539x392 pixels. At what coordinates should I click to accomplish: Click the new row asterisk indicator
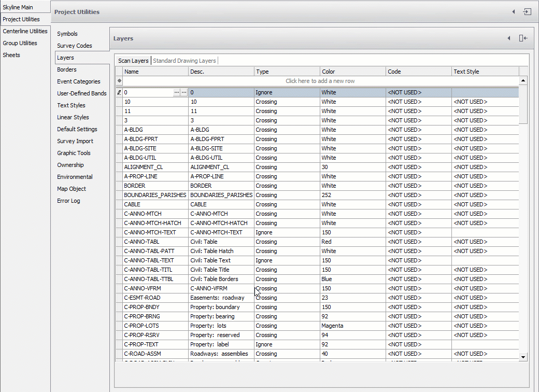pos(119,81)
